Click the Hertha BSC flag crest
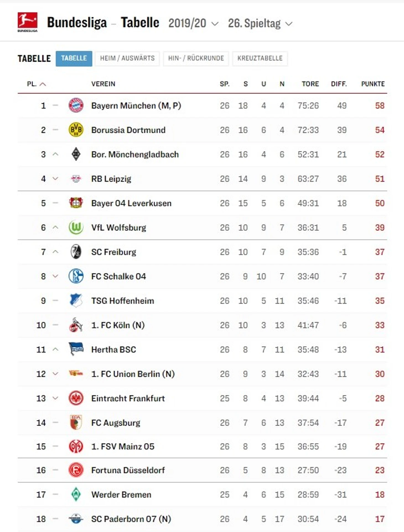Screen dimensions: 404x532 point(76,349)
